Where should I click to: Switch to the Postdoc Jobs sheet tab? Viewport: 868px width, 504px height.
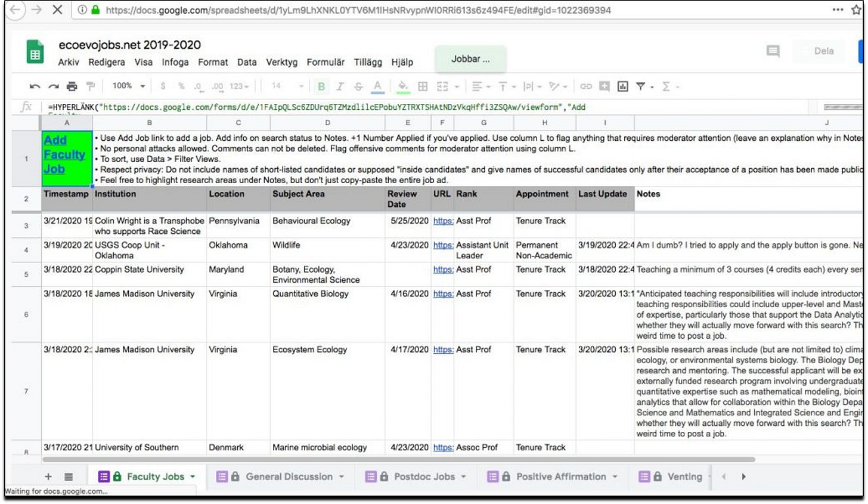pyautogui.click(x=416, y=477)
